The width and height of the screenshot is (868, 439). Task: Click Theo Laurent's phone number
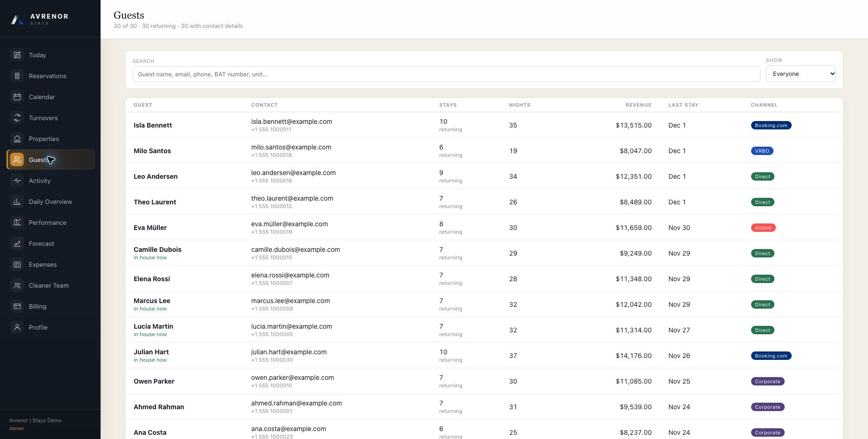pos(271,206)
